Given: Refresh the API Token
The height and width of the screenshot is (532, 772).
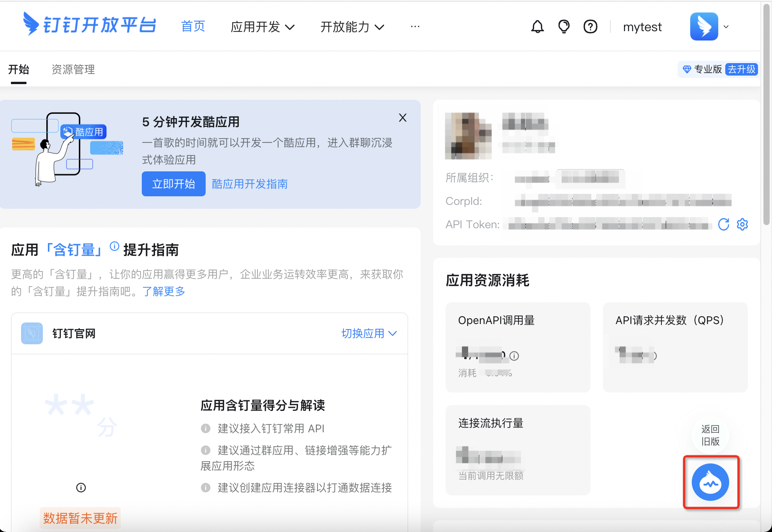Looking at the screenshot, I should coord(723,224).
